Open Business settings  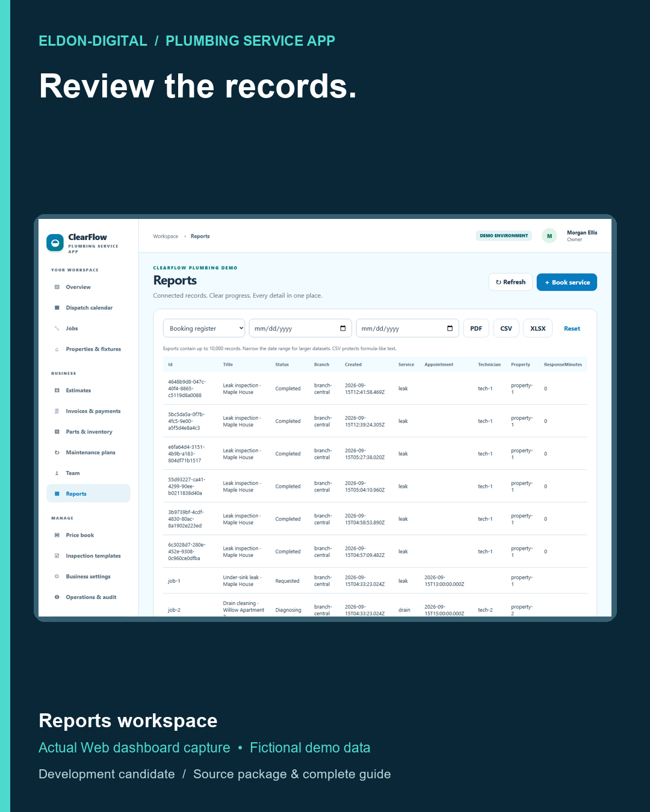88,576
